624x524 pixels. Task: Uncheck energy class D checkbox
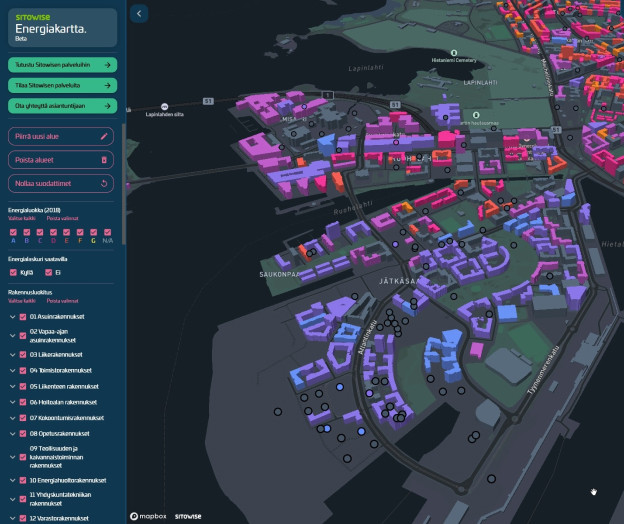pos(53,232)
